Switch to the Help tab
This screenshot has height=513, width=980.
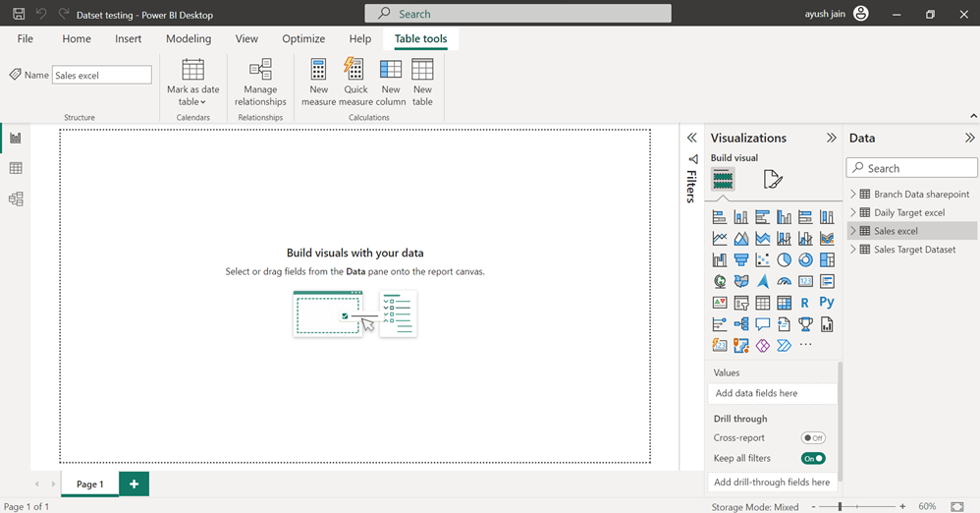tap(360, 38)
